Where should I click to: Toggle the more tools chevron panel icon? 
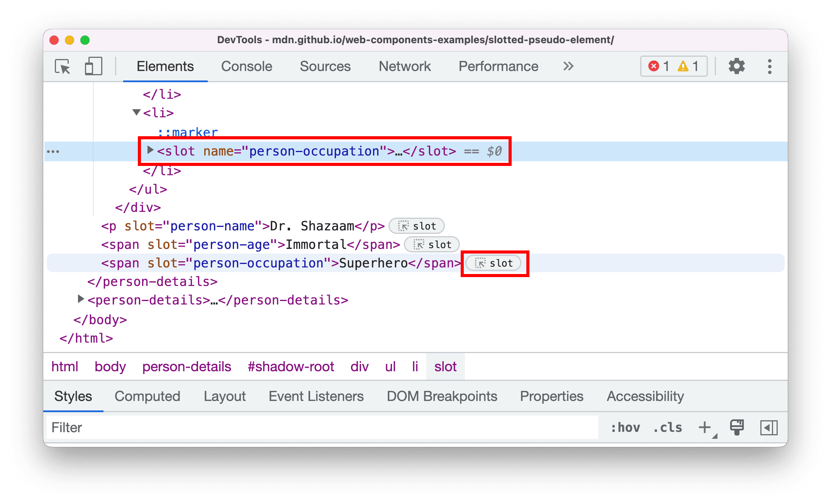(x=568, y=66)
